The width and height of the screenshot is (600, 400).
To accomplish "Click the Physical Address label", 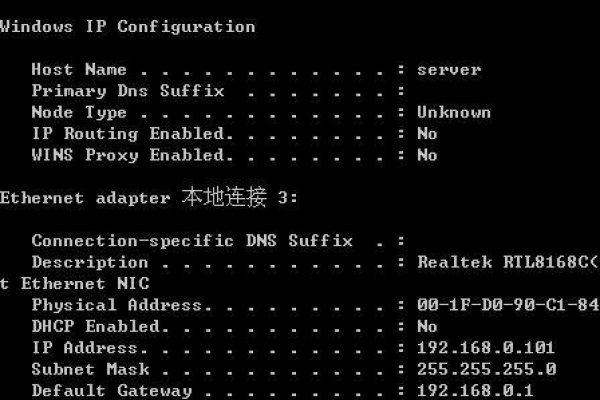I will pos(117,305).
